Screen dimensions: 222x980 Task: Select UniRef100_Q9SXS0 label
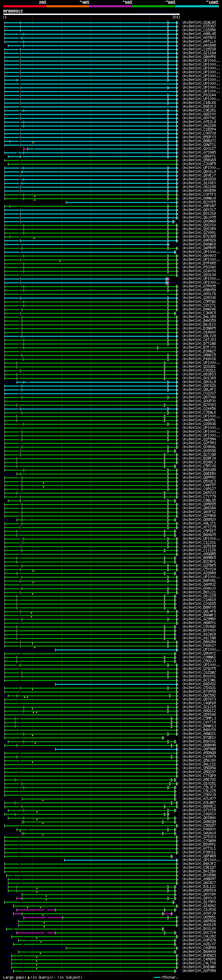[199, 225]
